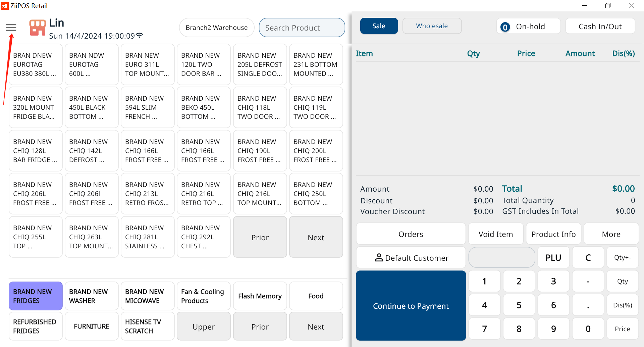Open the Orders list
644x347 pixels.
pyautogui.click(x=411, y=234)
